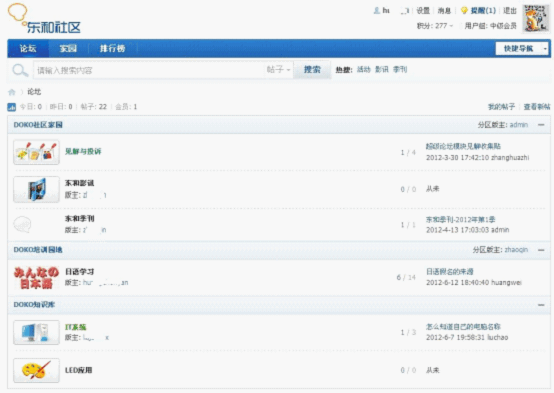Collapse the DOKO知识库 section
Viewport: 554px width, 393px height.
tap(541, 305)
